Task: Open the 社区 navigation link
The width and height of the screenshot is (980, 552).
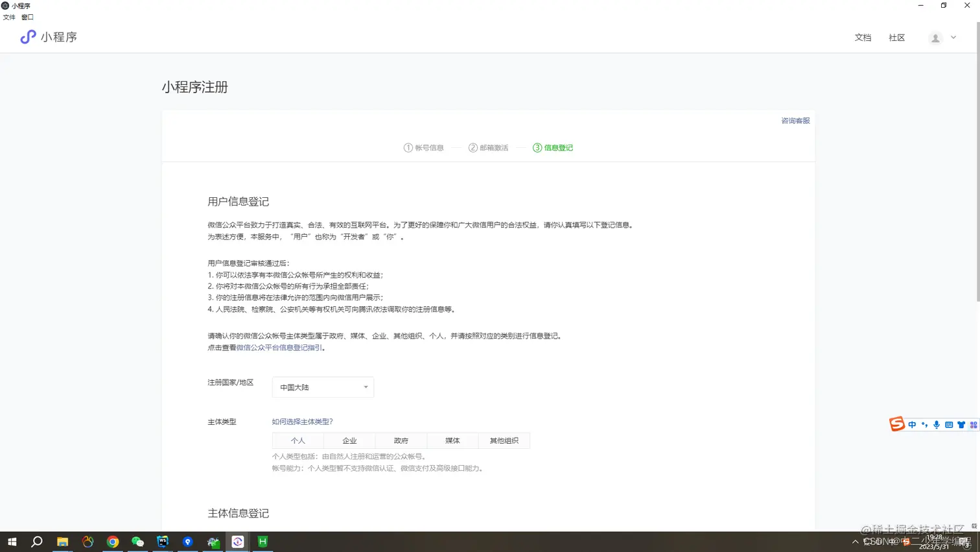Action: tap(896, 38)
